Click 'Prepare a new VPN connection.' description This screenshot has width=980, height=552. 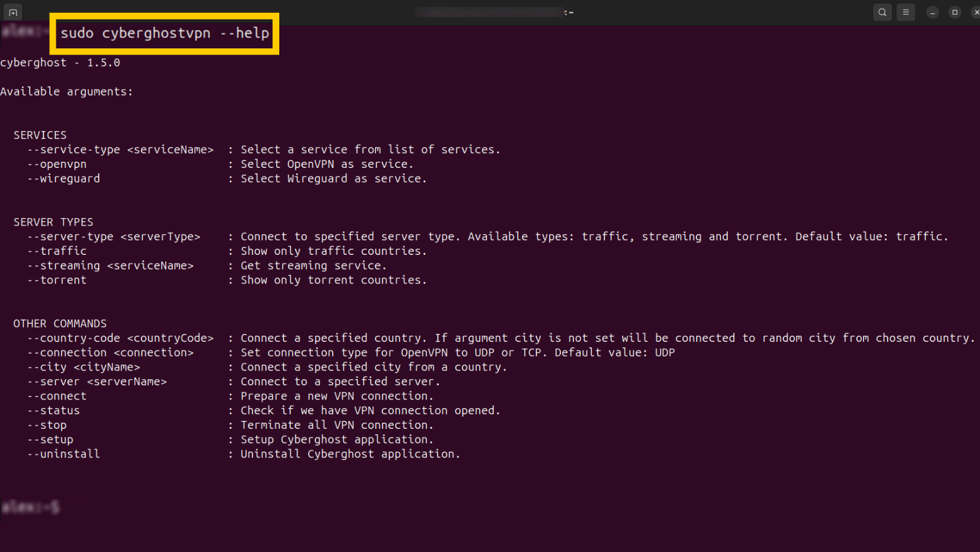[337, 396]
